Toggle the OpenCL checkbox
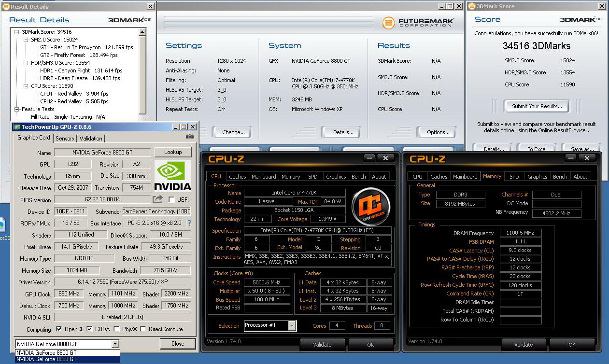Screen dimensions: 609x364 pyautogui.click(x=59, y=329)
